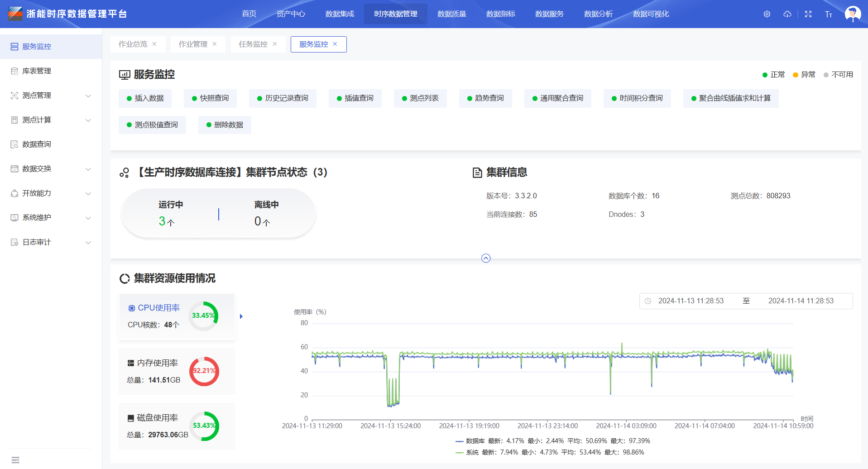Expand the 数据交换 submenu chevron

[x=88, y=169]
